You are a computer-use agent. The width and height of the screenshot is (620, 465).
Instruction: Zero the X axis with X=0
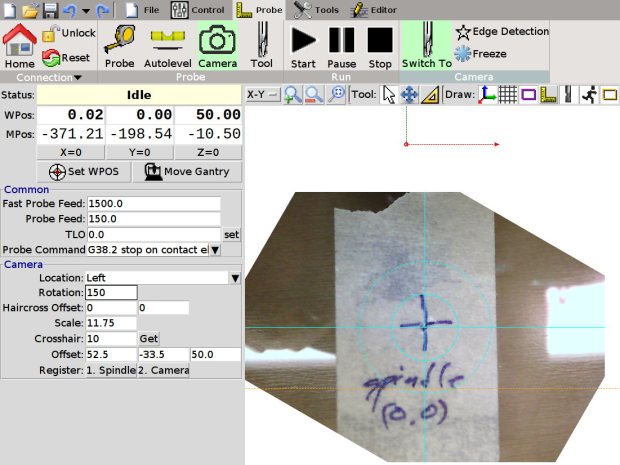click(71, 152)
